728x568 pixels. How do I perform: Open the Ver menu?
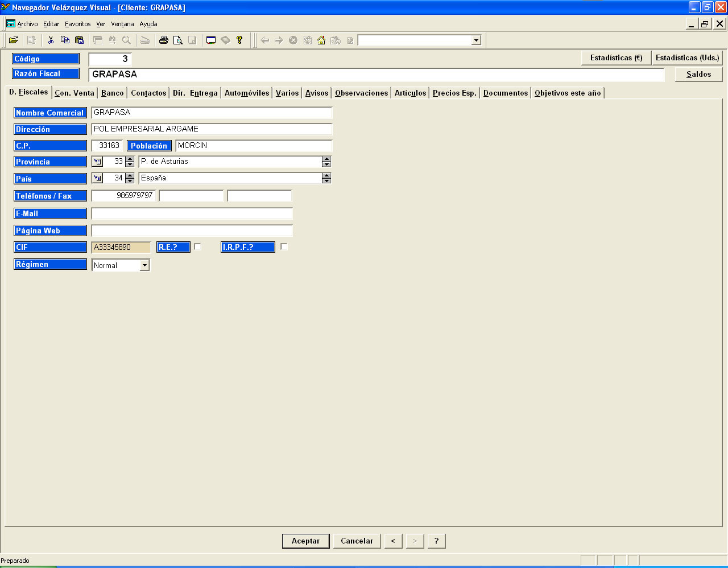coord(101,24)
